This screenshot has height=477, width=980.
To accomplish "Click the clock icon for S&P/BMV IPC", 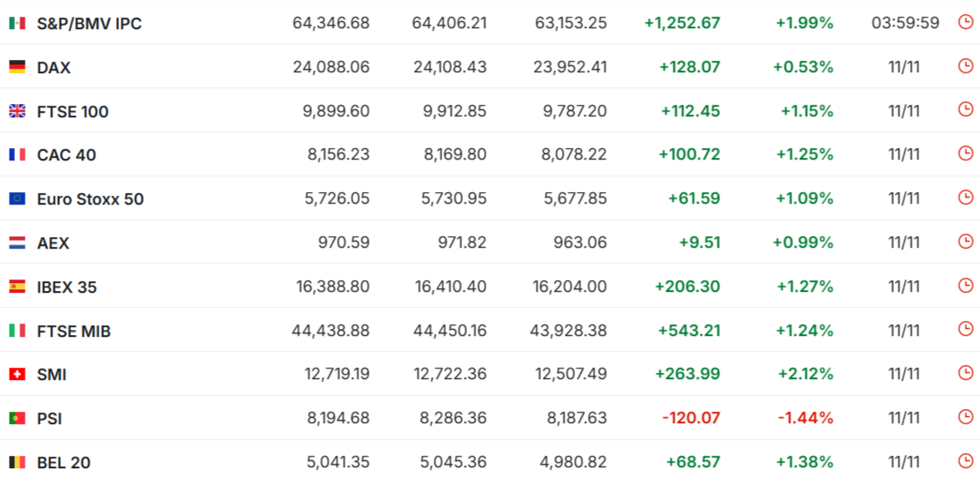I will [965, 22].
